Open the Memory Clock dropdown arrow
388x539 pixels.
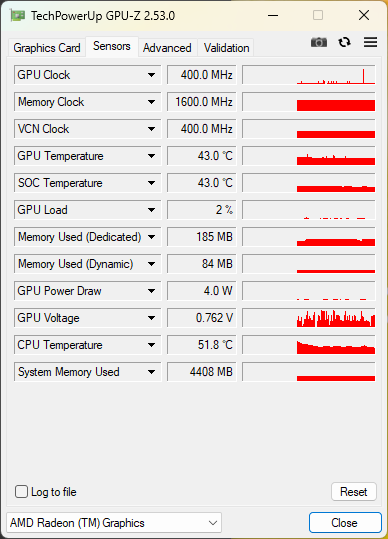coord(151,102)
